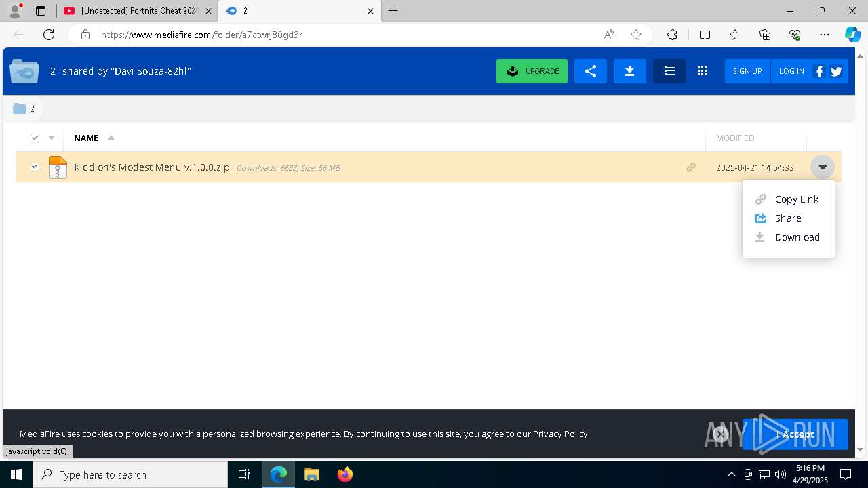View site information lock icon
868x488 pixels.
pyautogui.click(x=85, y=35)
